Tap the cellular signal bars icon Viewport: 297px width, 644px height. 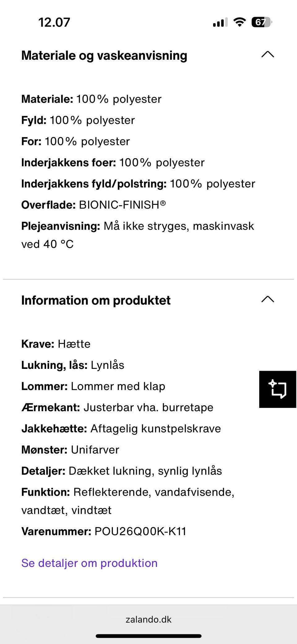pos(220,23)
